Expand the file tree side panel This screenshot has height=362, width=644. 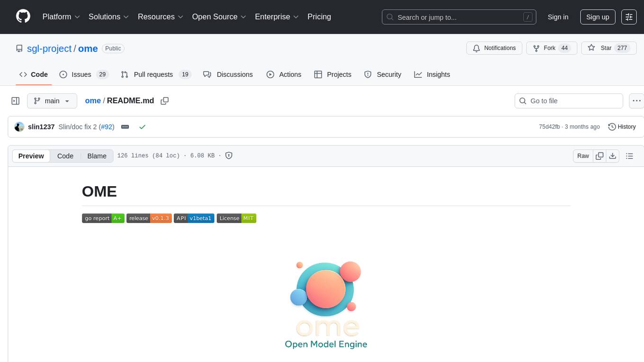coord(16,101)
